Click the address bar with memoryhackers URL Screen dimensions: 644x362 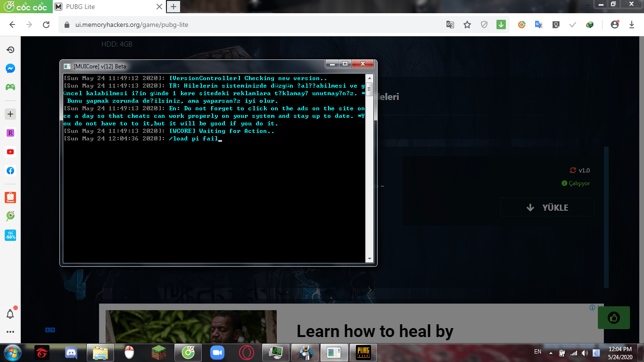(250, 25)
